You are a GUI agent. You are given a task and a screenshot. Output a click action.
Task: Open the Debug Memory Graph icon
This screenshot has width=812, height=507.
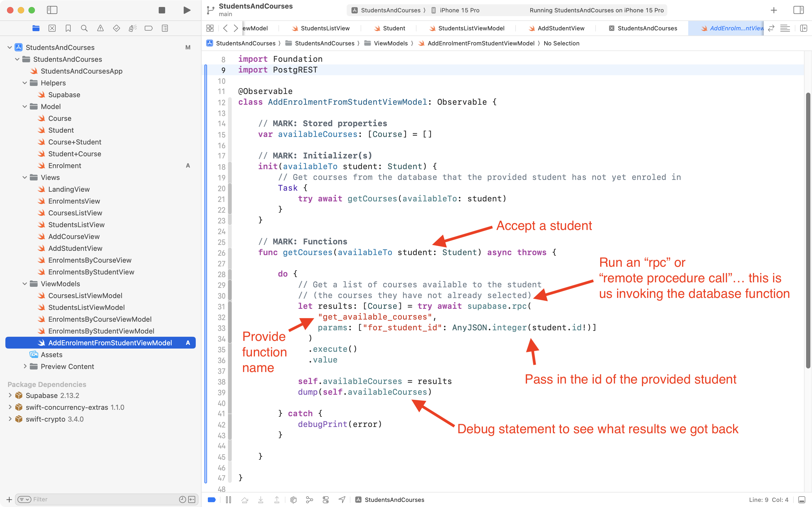[309, 500]
